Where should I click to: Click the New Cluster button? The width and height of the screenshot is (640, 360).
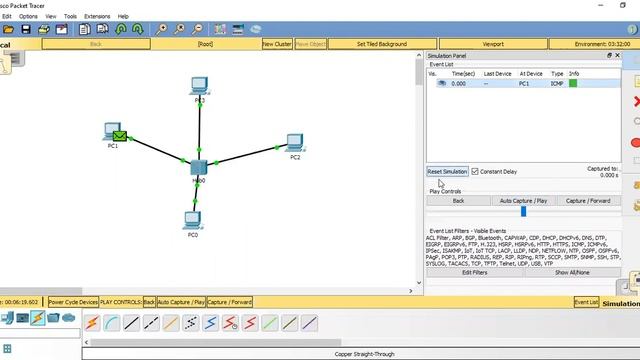(x=277, y=44)
